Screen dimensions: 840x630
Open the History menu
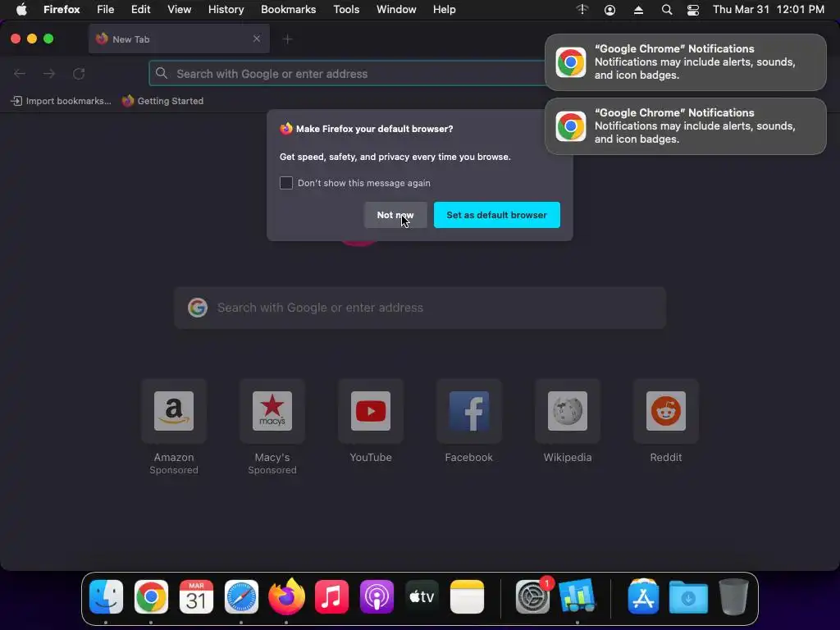(226, 10)
